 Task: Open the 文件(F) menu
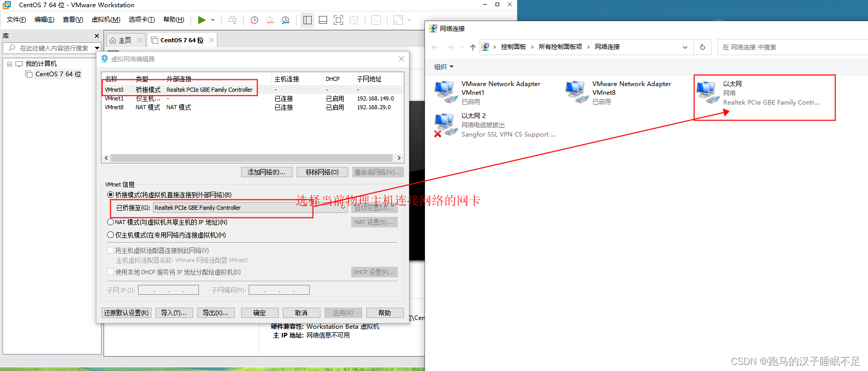(16, 20)
